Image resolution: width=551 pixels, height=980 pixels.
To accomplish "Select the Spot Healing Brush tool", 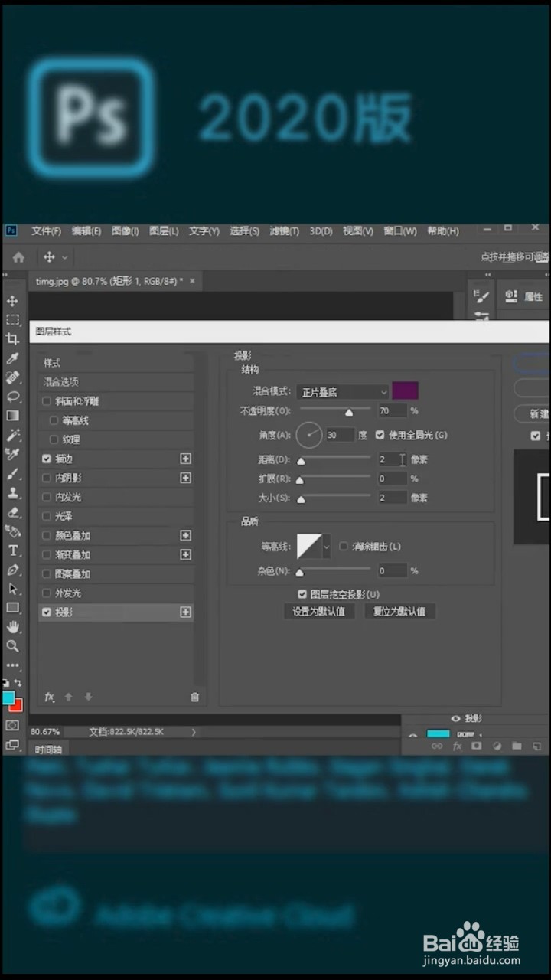I will [x=12, y=377].
